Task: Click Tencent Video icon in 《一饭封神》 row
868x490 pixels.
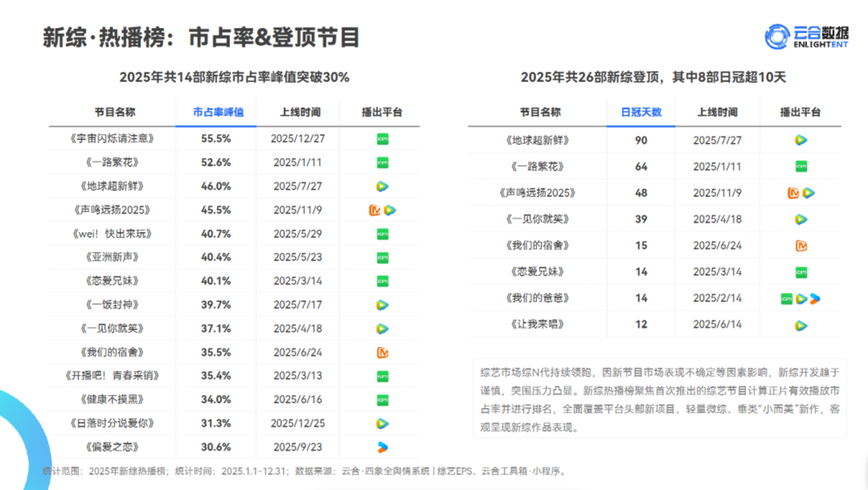Action: pyautogui.click(x=382, y=305)
